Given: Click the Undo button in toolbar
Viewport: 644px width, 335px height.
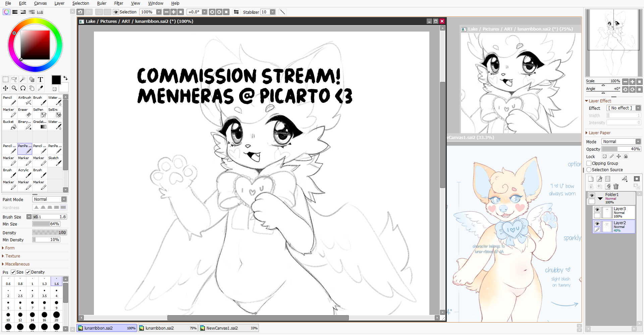Looking at the screenshot, I should [80, 12].
